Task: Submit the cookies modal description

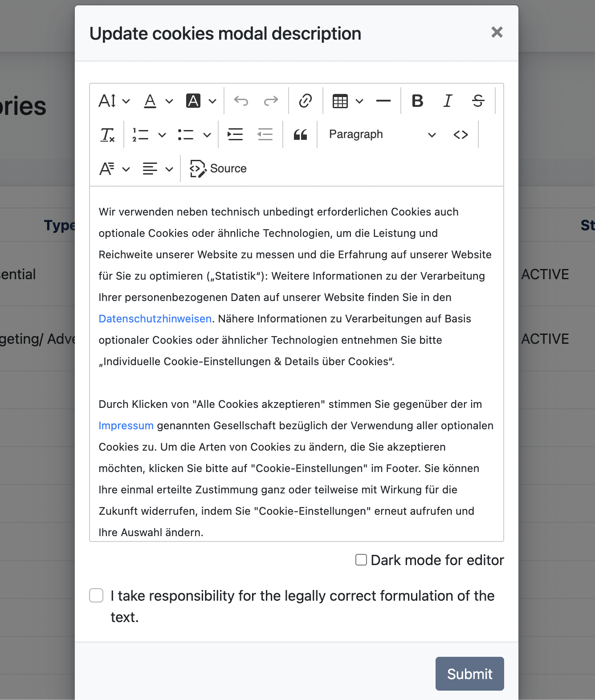Action: coord(470,674)
